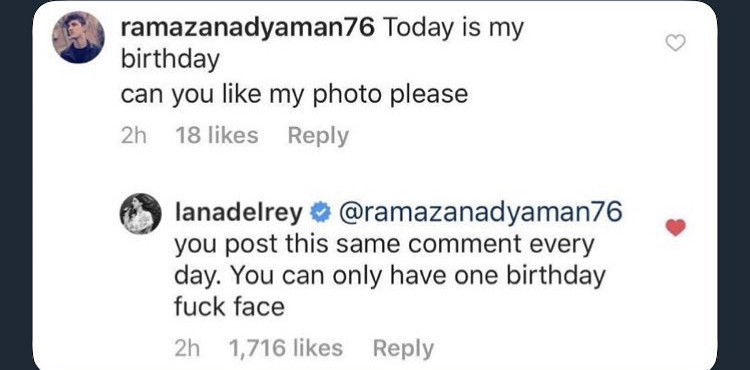This screenshot has width=750, height=370.
Task: Open the ramazanadyaman76 username at comment start
Action: pyautogui.click(x=247, y=28)
